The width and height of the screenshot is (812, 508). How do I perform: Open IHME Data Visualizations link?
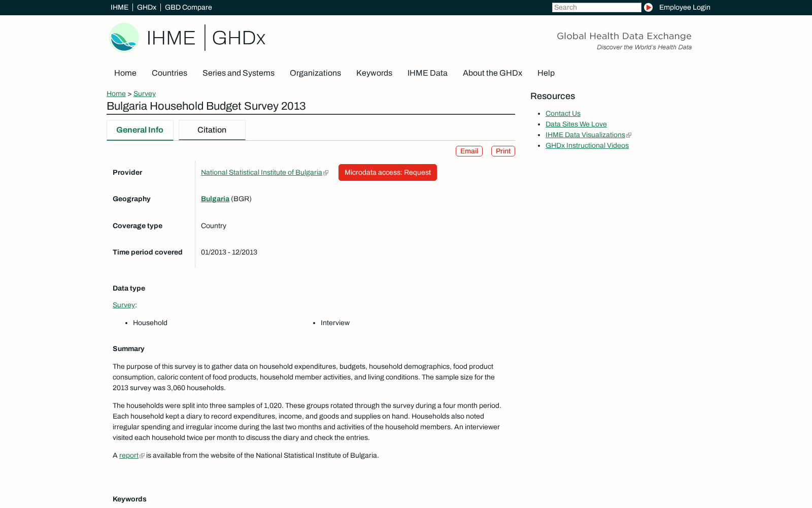click(x=585, y=135)
